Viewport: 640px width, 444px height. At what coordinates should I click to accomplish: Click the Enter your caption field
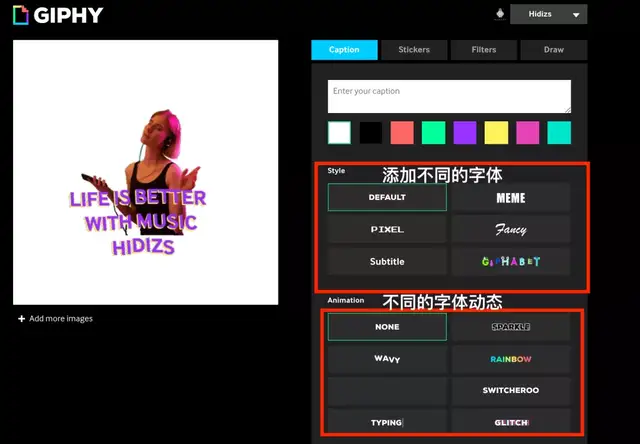point(449,96)
